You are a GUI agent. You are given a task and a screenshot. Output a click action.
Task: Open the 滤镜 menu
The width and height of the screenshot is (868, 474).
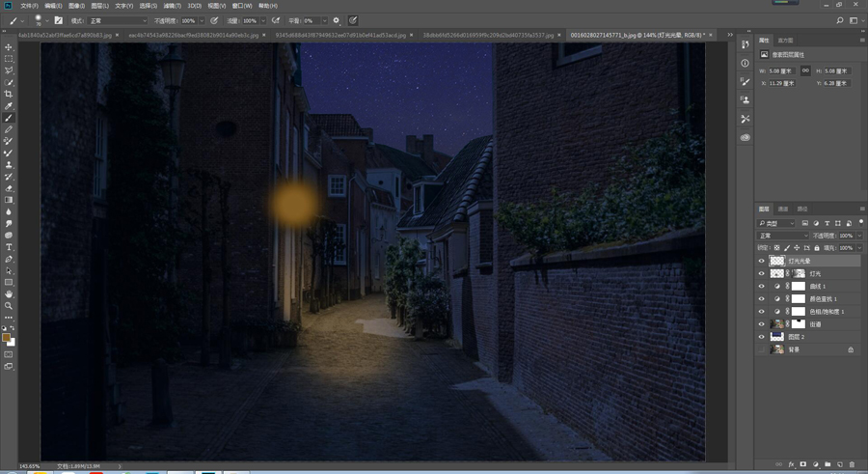(x=171, y=6)
